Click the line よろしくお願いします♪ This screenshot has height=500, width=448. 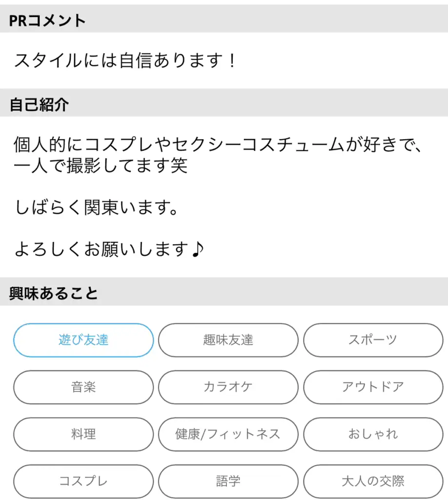click(109, 249)
